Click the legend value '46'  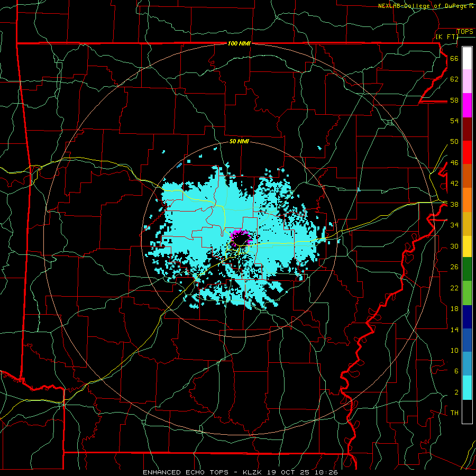tap(454, 162)
